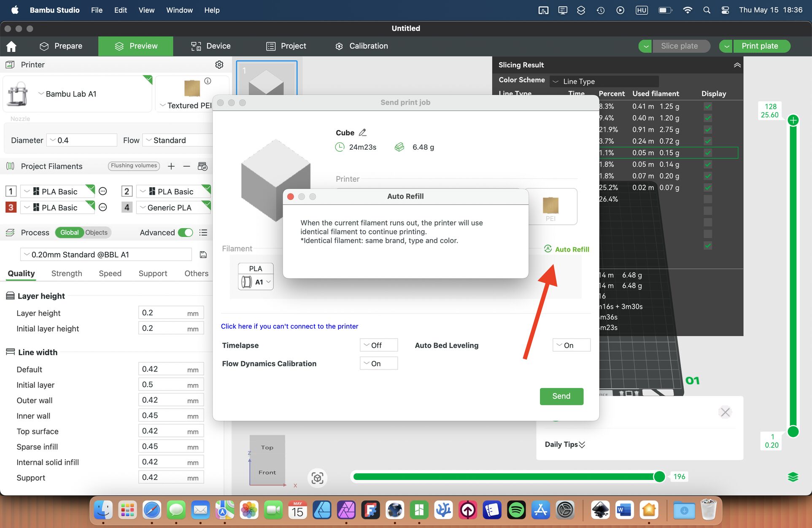
Task: Open Finder from the Dock
Action: pyautogui.click(x=103, y=510)
